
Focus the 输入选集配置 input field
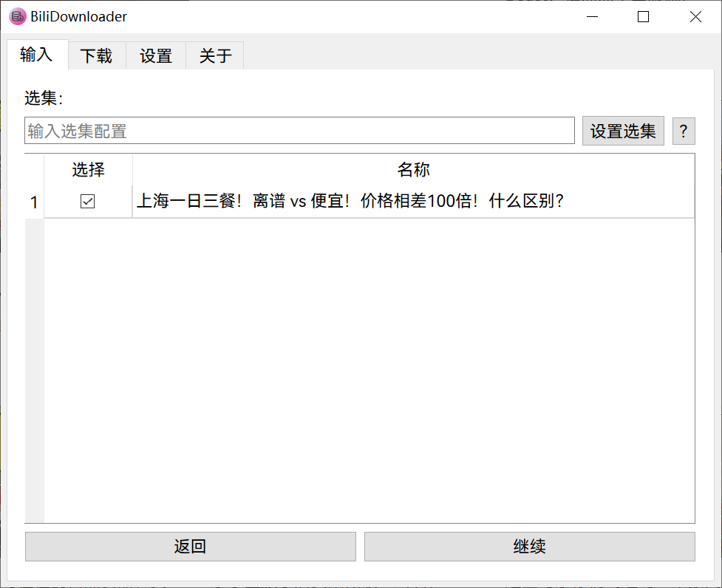(299, 131)
